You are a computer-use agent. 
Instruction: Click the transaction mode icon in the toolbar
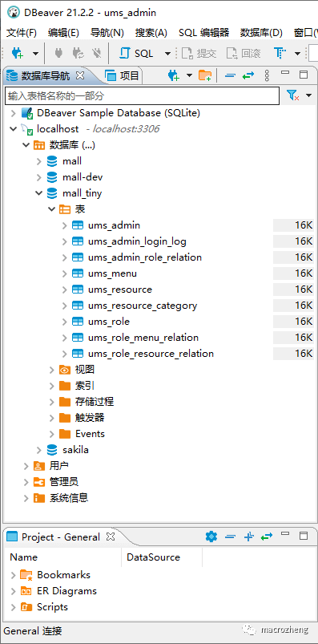coord(280,54)
